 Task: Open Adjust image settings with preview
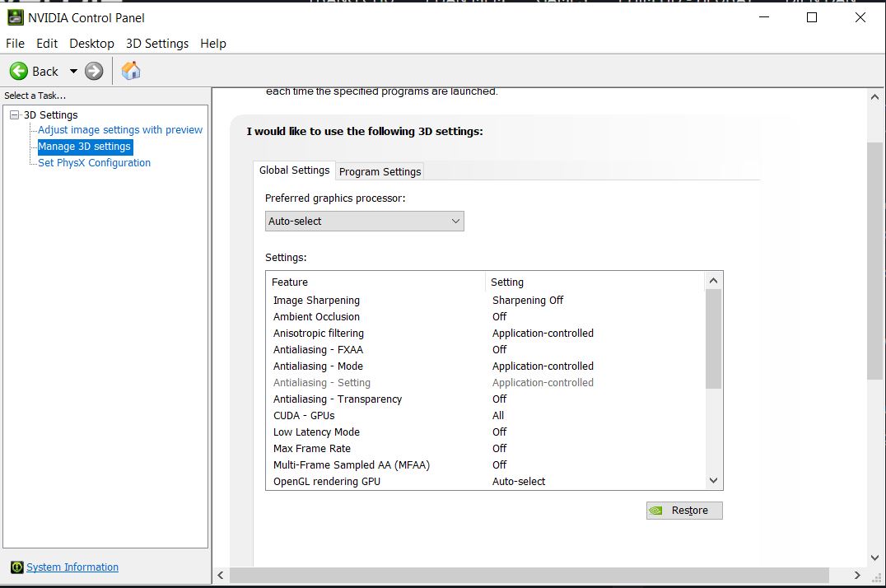click(x=119, y=130)
